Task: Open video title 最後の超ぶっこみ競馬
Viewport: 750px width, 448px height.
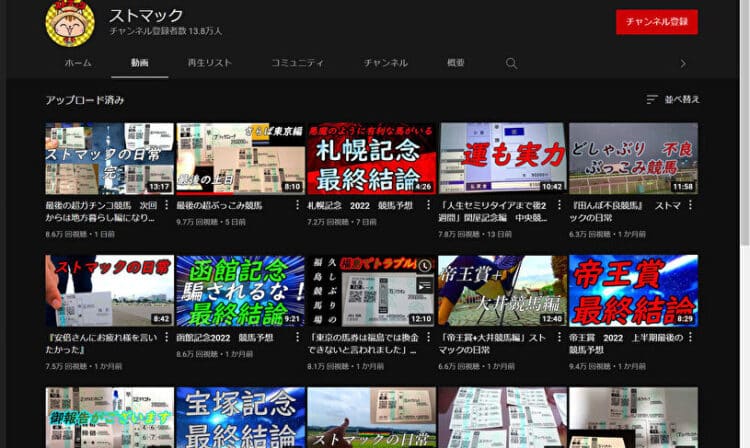Action: 220,206
